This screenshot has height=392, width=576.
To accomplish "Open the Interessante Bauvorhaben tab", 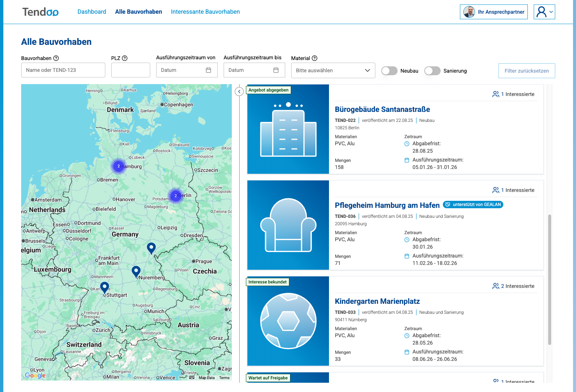I will [205, 11].
